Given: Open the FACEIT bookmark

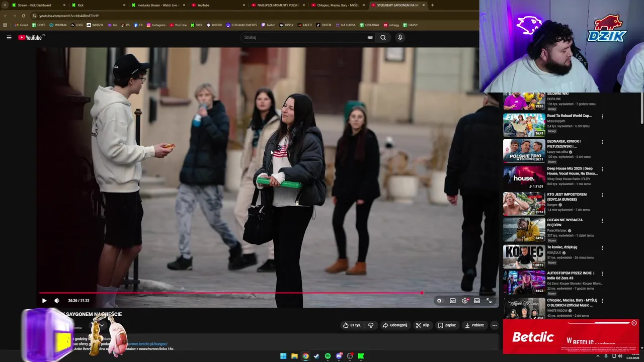Looking at the screenshot, I should [x=305, y=25].
